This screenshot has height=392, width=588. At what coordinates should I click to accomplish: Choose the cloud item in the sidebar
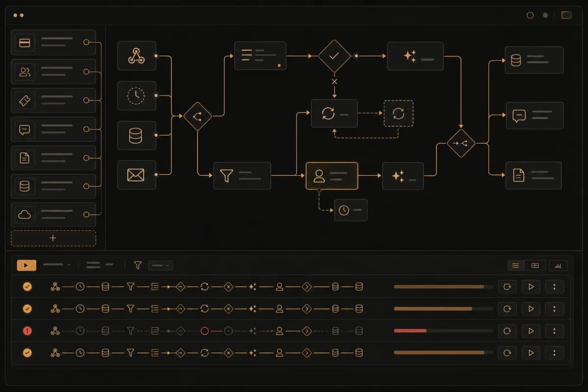(x=53, y=215)
